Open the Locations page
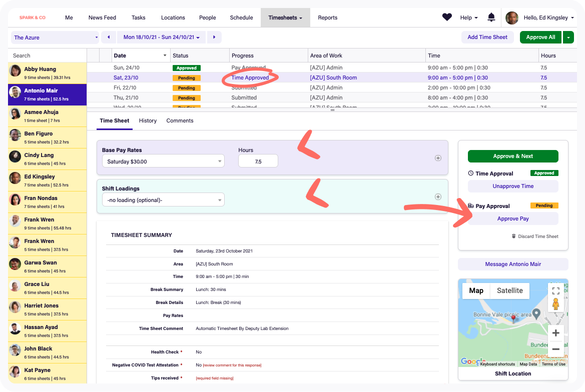585x392 pixels. coord(173,17)
